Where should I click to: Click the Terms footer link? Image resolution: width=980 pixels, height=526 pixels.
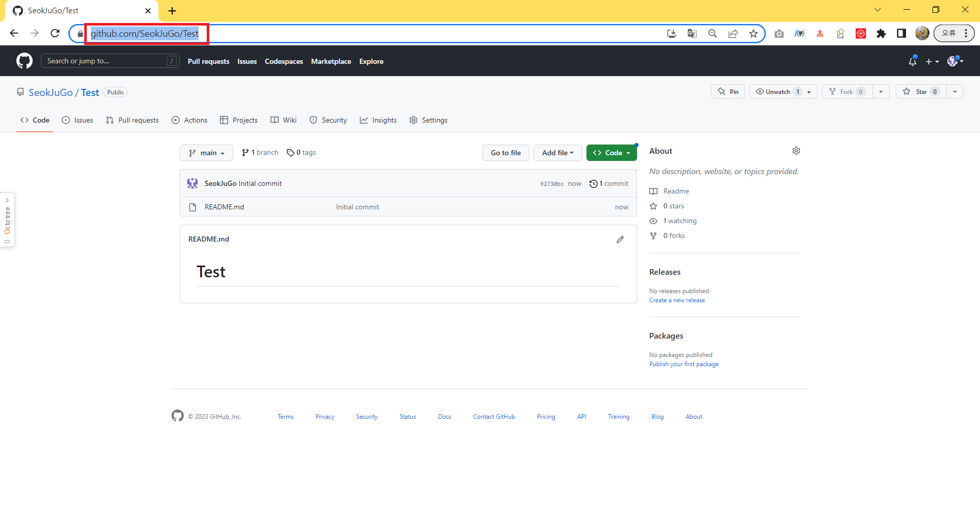coord(285,417)
